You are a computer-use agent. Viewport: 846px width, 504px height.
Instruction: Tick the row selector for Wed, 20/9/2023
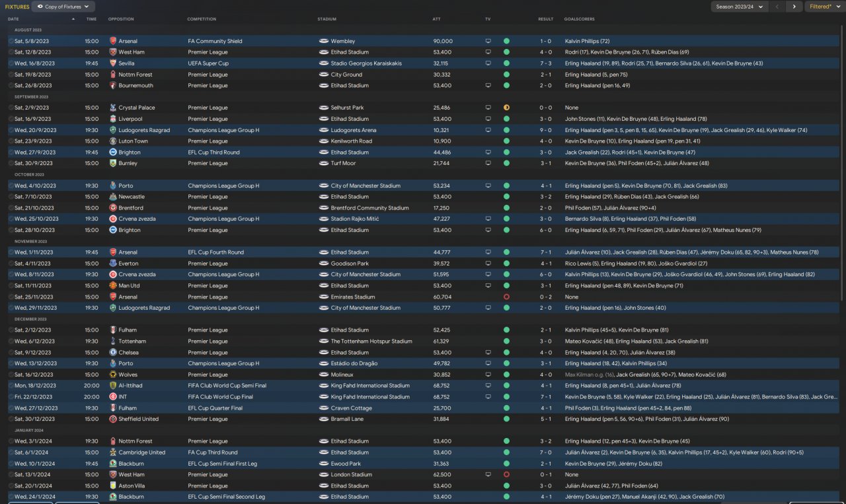pos(11,130)
